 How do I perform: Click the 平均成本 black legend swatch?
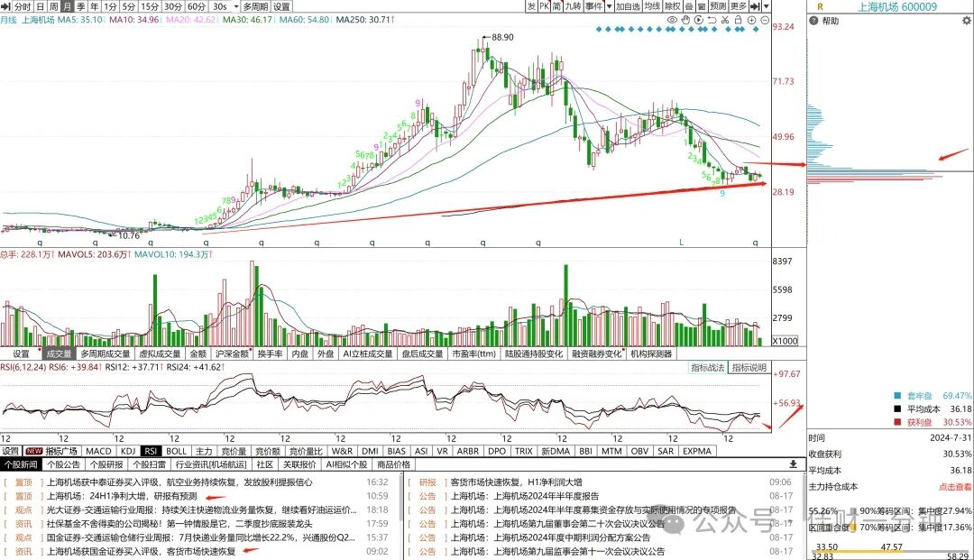[x=897, y=409]
